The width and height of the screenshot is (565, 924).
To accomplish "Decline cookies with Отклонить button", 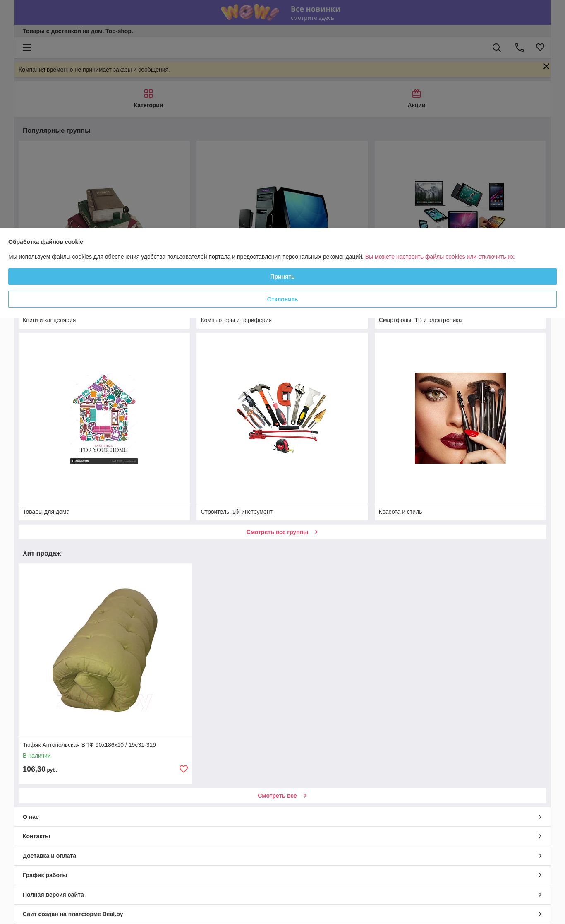I will coord(282,299).
